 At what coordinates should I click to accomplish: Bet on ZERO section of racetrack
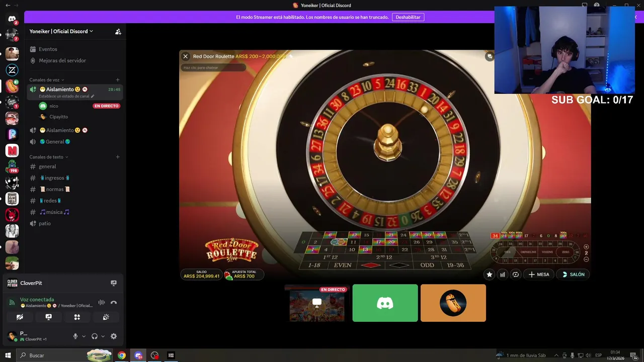click(x=566, y=252)
